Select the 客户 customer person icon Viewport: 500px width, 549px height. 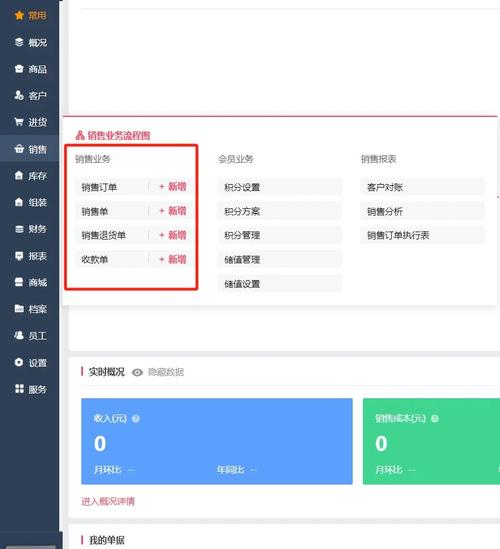pyautogui.click(x=19, y=95)
